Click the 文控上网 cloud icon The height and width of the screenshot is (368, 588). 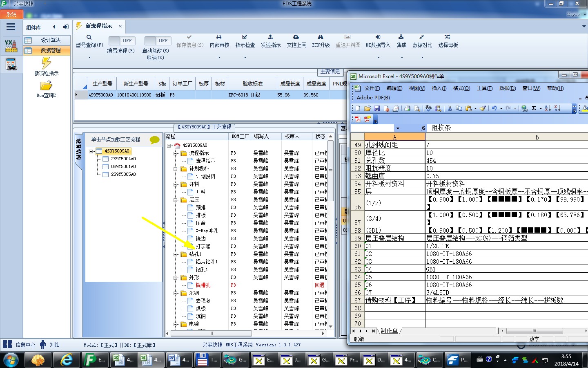coord(296,37)
